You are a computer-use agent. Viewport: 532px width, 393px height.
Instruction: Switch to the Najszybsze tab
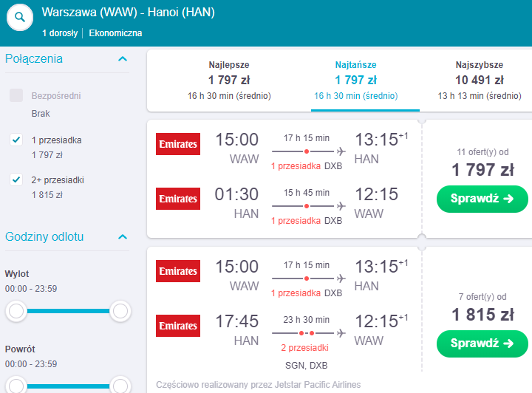pyautogui.click(x=479, y=80)
